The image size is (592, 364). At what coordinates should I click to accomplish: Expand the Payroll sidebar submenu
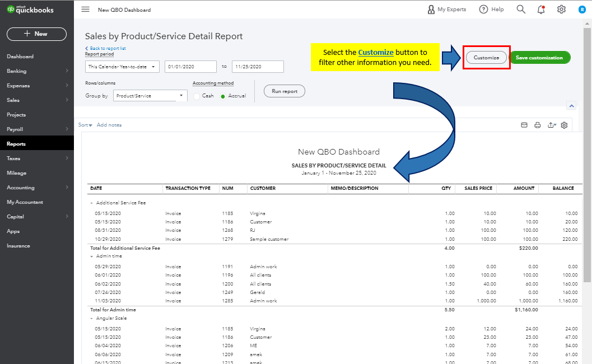pos(67,129)
